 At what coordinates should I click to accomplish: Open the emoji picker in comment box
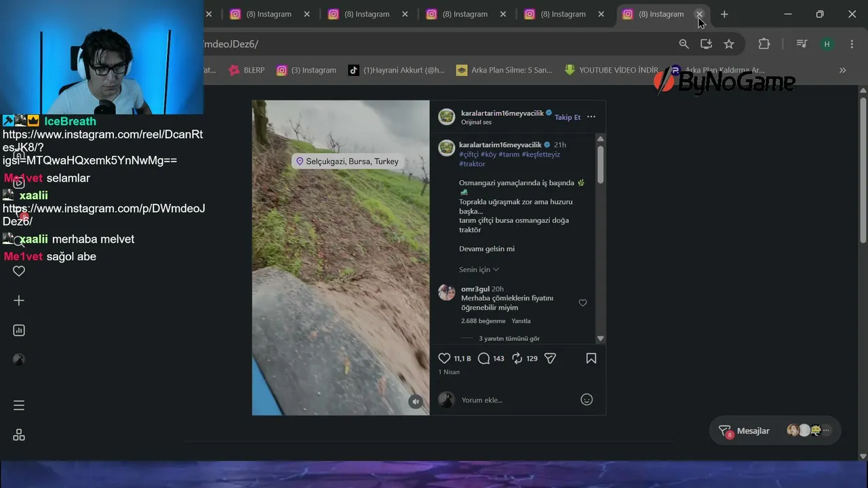click(x=587, y=400)
